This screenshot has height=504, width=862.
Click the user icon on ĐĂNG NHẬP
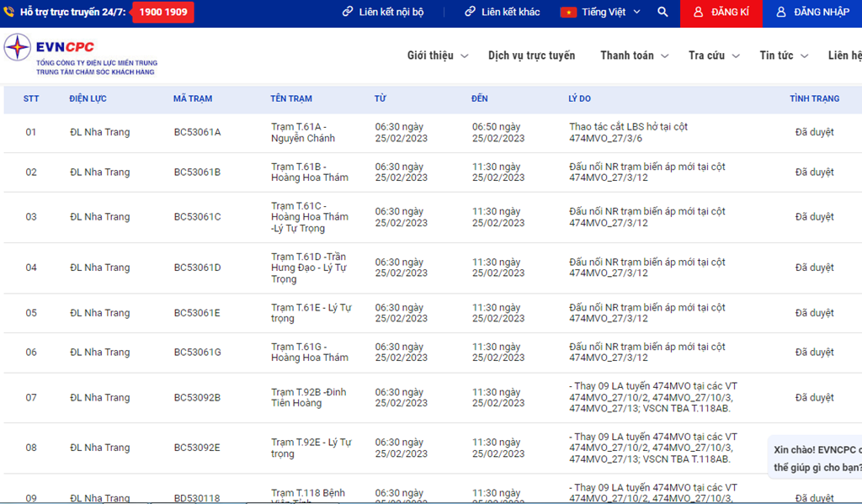781,13
